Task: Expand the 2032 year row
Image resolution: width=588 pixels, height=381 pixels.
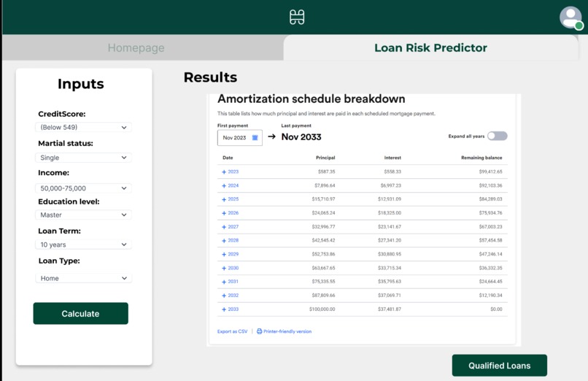Action: (x=230, y=296)
